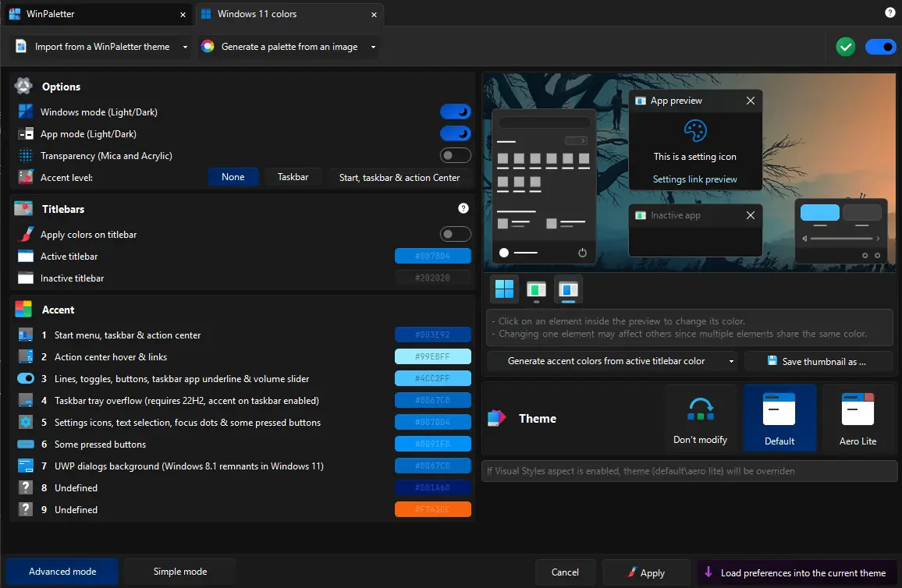
Task: Change Some pressed buttons color swatch
Action: tap(432, 444)
